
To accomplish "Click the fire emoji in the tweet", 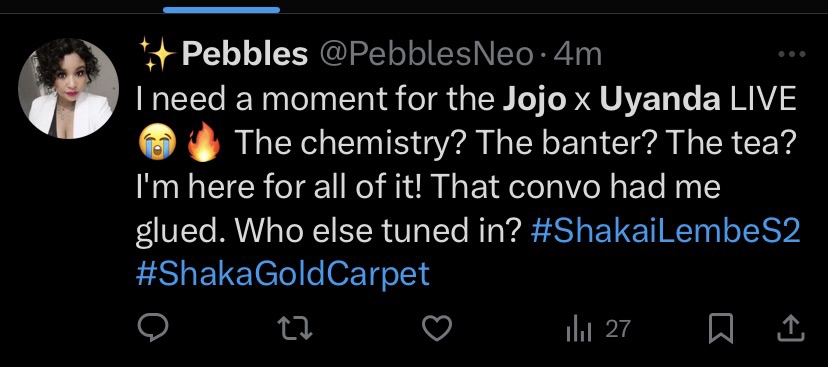I will click(x=204, y=143).
